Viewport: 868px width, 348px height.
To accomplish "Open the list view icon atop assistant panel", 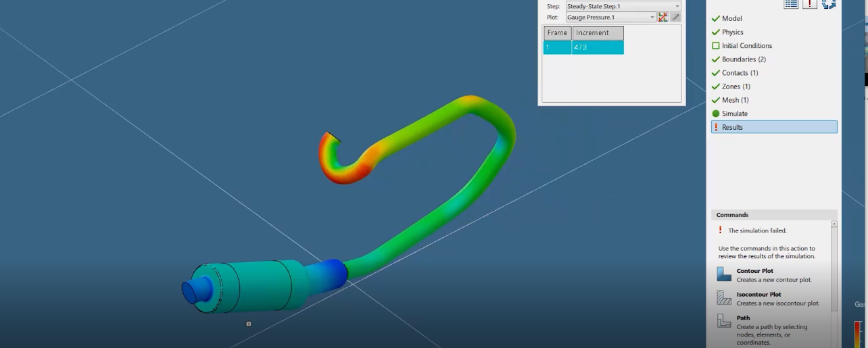I will [791, 4].
